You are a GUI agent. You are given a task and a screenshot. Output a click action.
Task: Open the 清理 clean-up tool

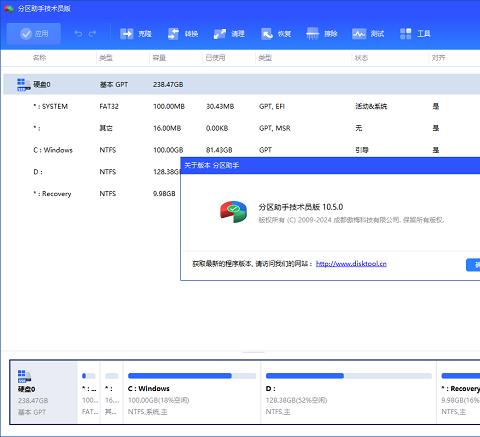(x=229, y=34)
